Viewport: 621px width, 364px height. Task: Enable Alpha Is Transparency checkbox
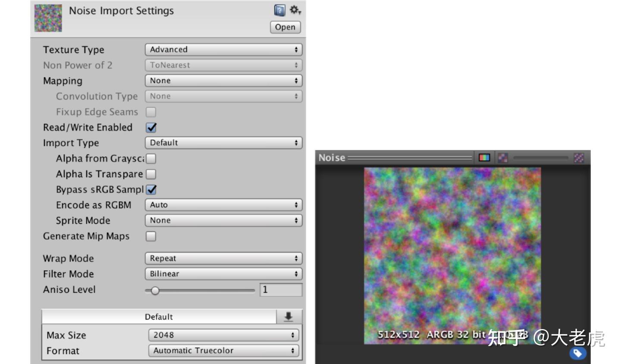(151, 174)
